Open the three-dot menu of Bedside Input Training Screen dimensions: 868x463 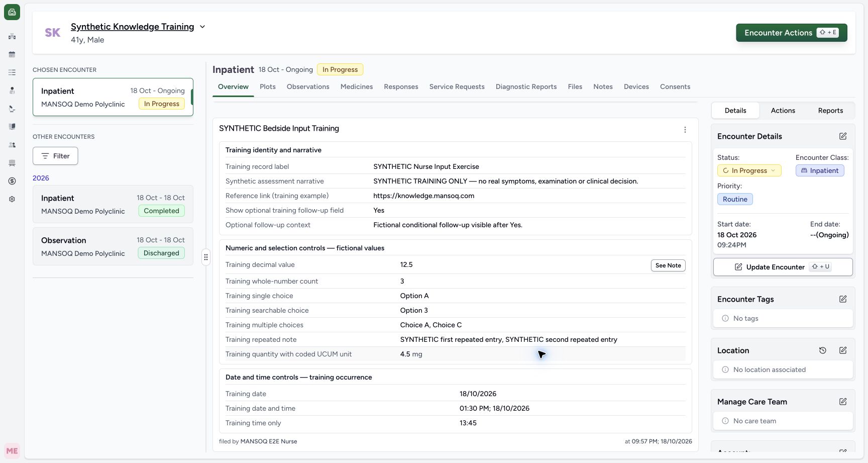pyautogui.click(x=685, y=130)
